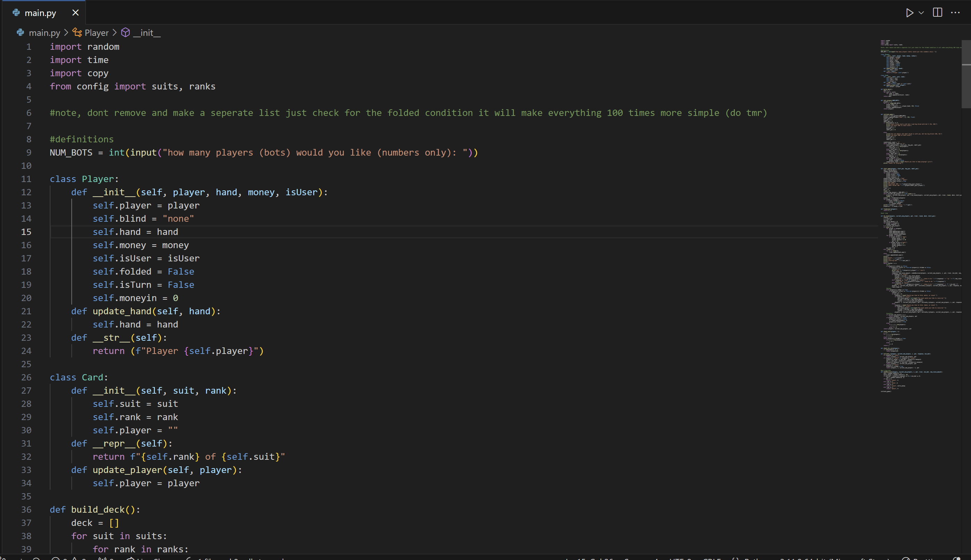Click the Python icon in the main.py tab

click(16, 13)
